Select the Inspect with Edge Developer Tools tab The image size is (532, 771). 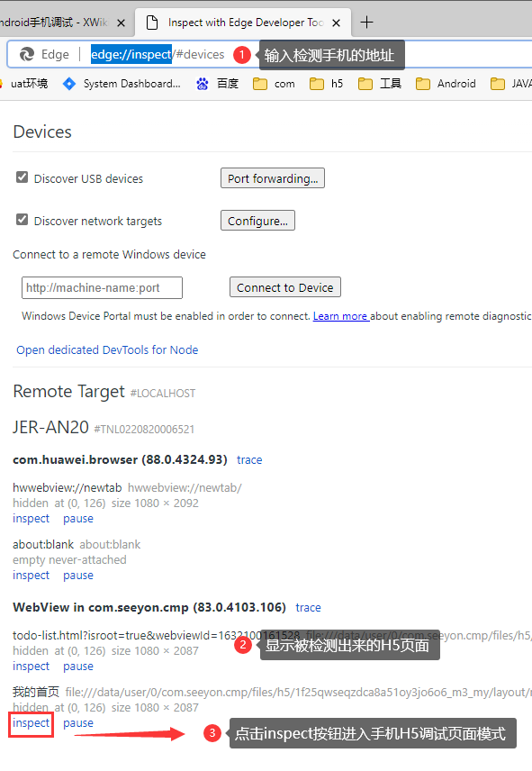[243, 23]
